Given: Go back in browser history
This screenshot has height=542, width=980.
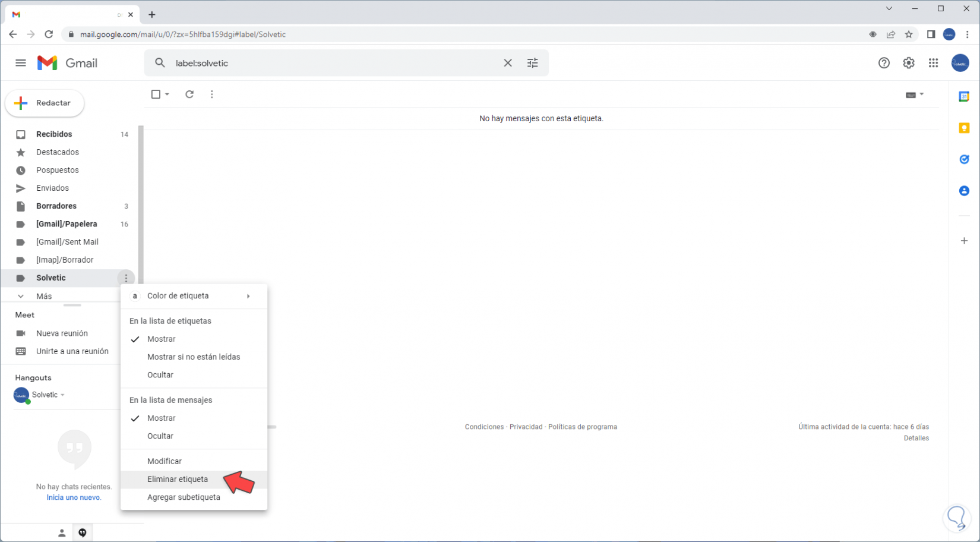Looking at the screenshot, I should (x=13, y=34).
